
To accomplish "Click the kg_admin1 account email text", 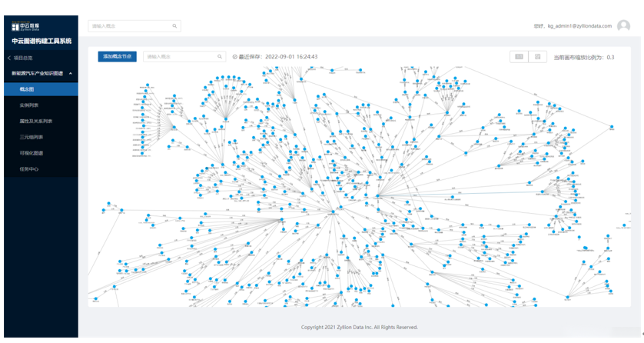I will click(x=579, y=26).
